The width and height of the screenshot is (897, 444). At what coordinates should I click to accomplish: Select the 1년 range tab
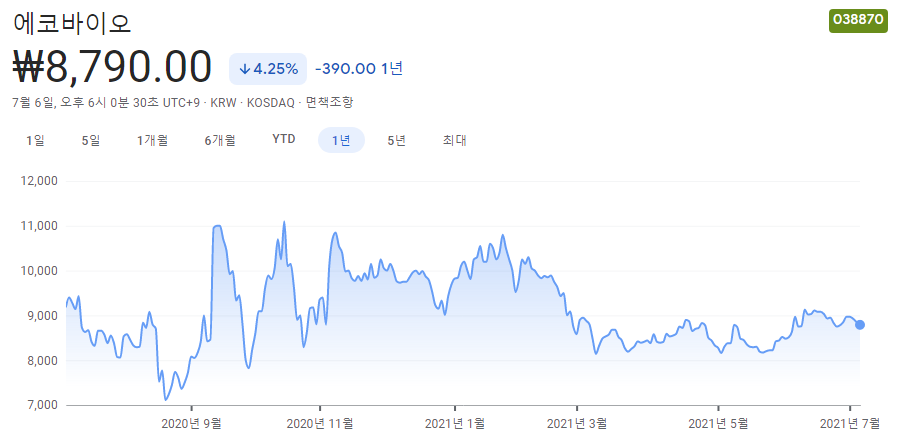coord(341,140)
